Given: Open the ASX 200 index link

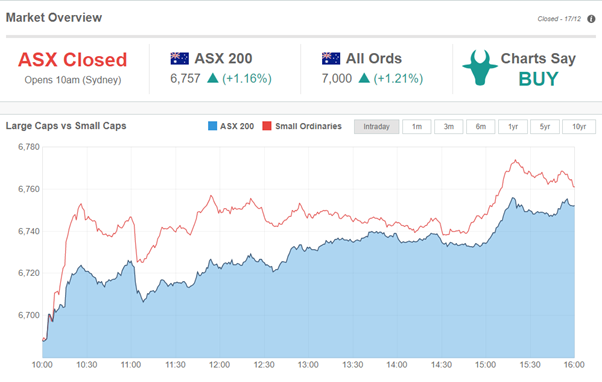Looking at the screenshot, I should [223, 58].
